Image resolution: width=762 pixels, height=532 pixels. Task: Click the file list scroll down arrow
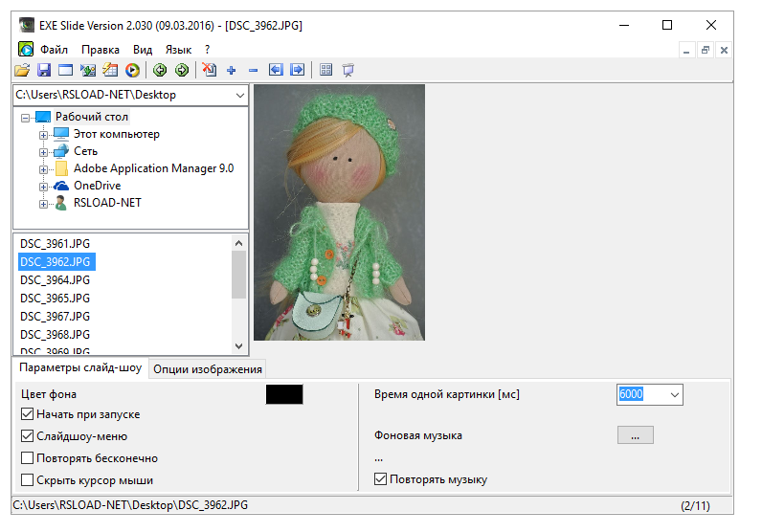[x=238, y=346]
